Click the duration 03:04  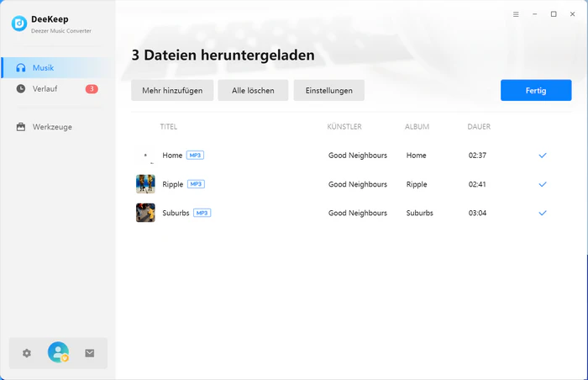477,213
